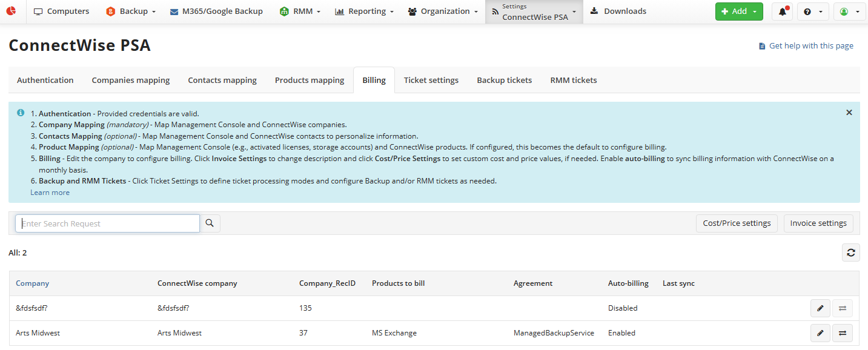Close the blue info banner

click(849, 113)
